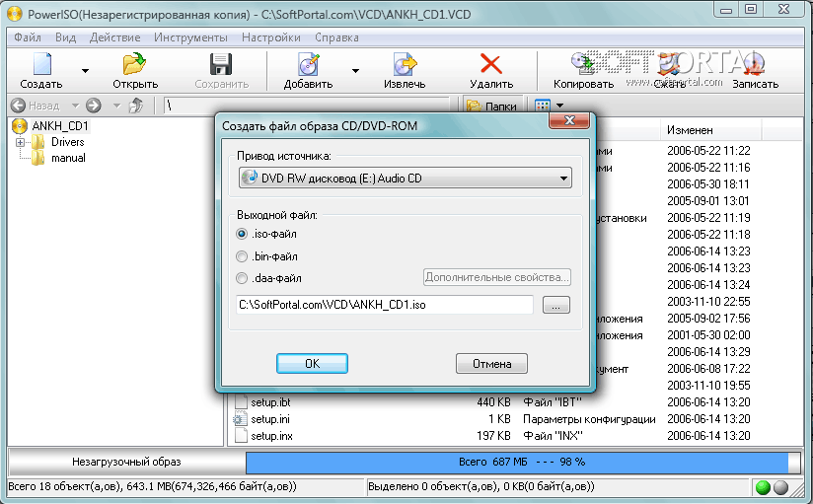This screenshot has width=813, height=504.
Task: Select the Drivers folder in tree
Action: click(x=67, y=142)
